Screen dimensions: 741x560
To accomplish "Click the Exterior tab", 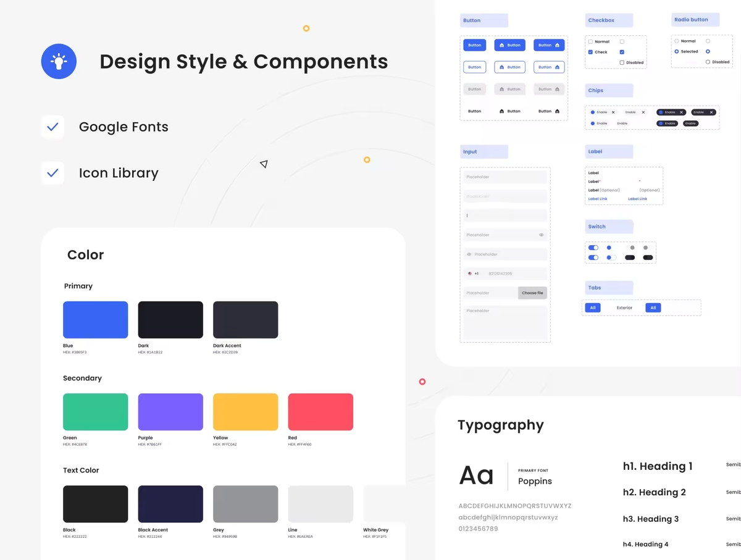I will (x=624, y=307).
